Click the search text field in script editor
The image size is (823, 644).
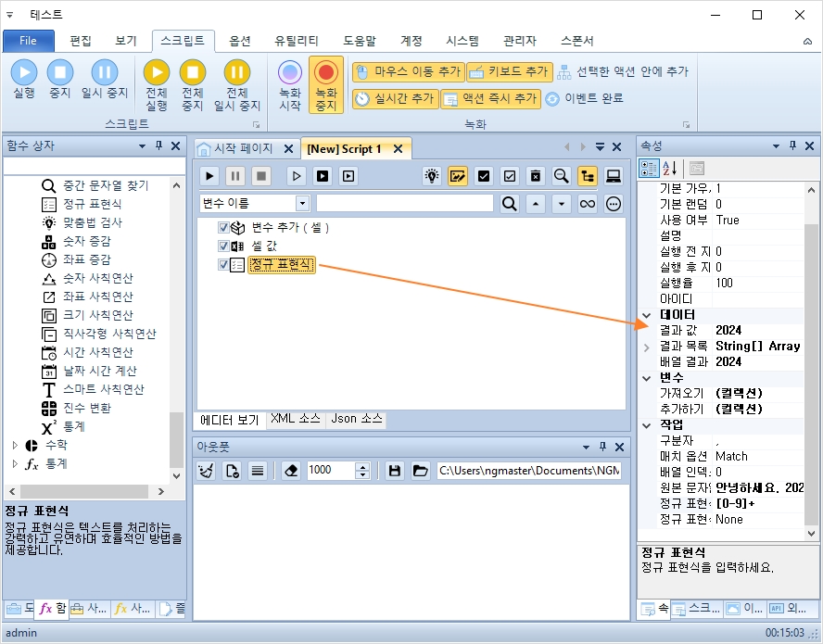(x=405, y=204)
